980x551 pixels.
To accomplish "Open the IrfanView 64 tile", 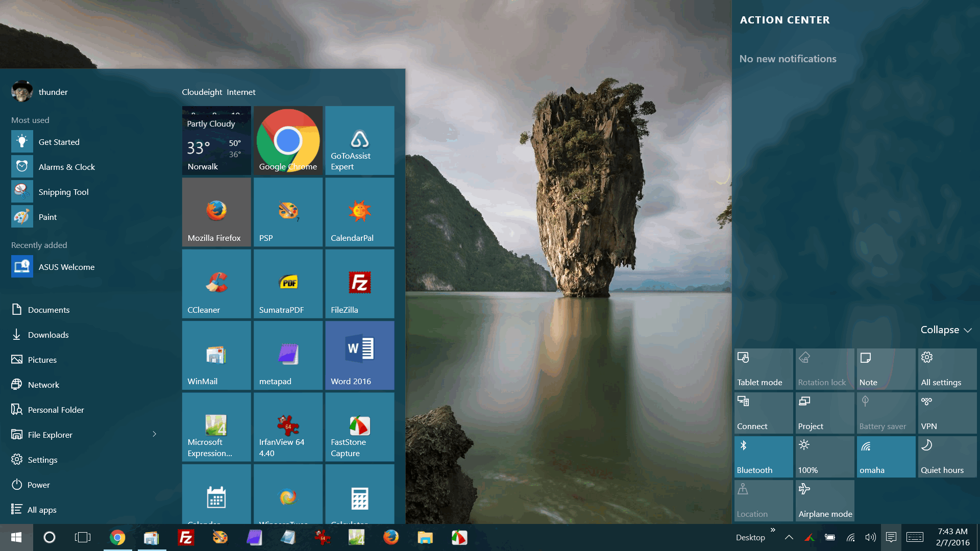I will pos(288,427).
